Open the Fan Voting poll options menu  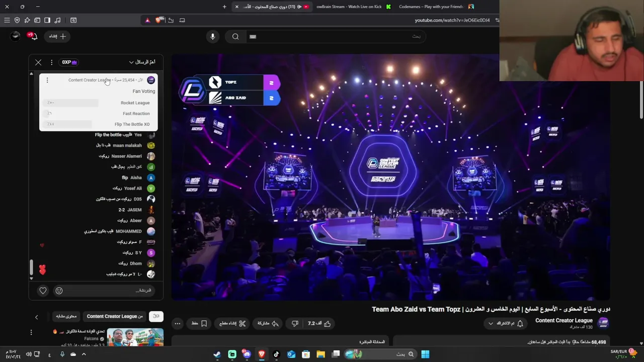coord(47,80)
